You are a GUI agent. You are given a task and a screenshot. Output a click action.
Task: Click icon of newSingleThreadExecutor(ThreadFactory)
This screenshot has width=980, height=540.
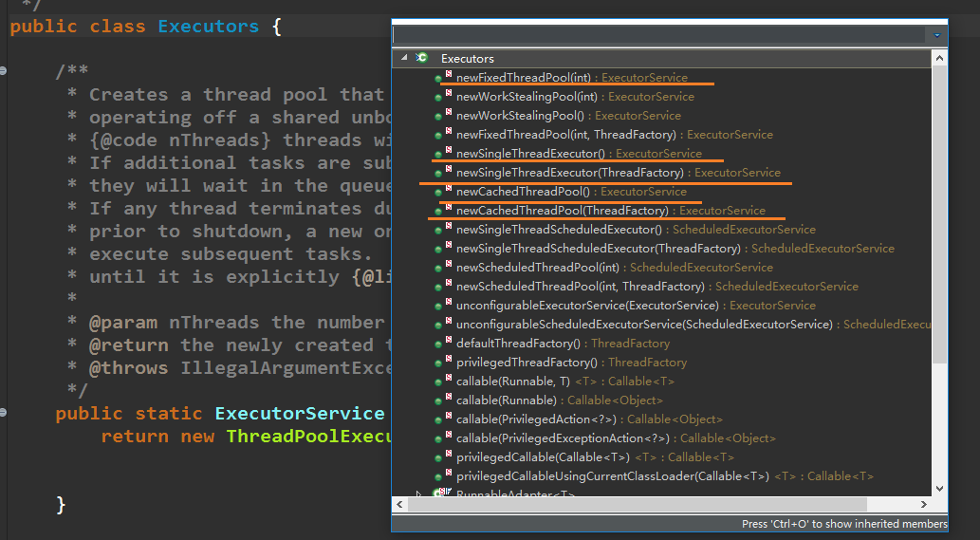(x=442, y=172)
